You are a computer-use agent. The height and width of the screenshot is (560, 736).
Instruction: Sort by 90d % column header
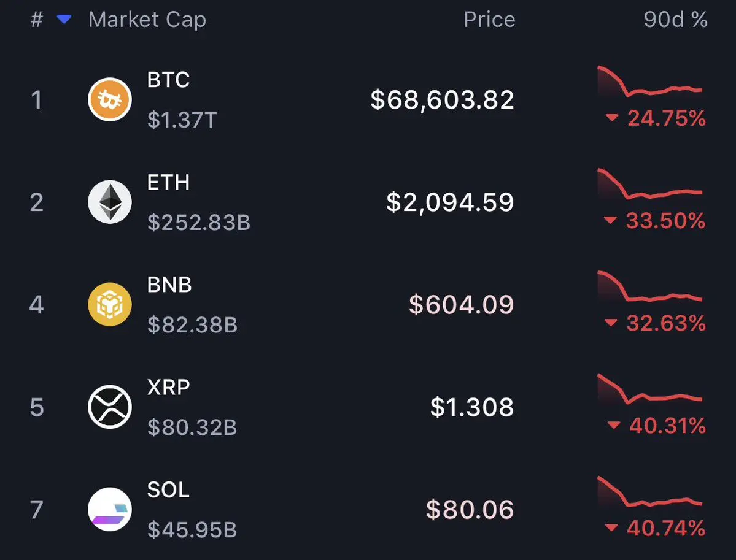pyautogui.click(x=675, y=20)
